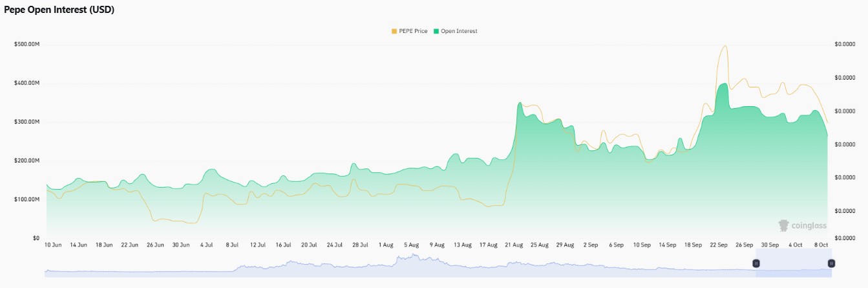Click the 22 Sep x-axis date label

point(718,245)
